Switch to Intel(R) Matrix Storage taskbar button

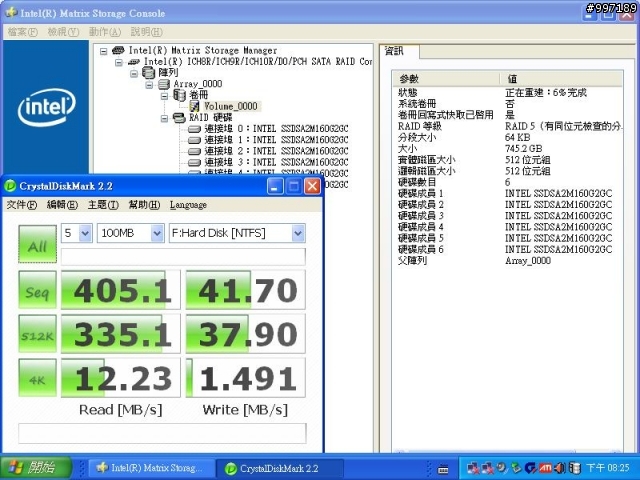pyautogui.click(x=151, y=468)
